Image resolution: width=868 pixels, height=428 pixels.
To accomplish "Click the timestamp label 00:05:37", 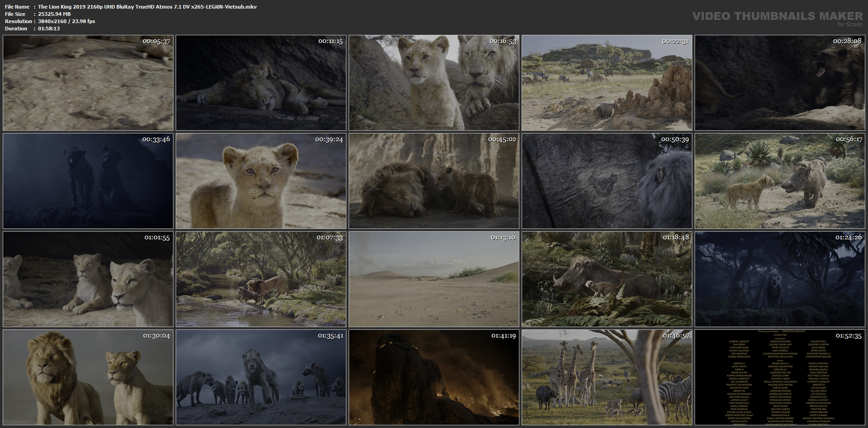I will coord(156,41).
